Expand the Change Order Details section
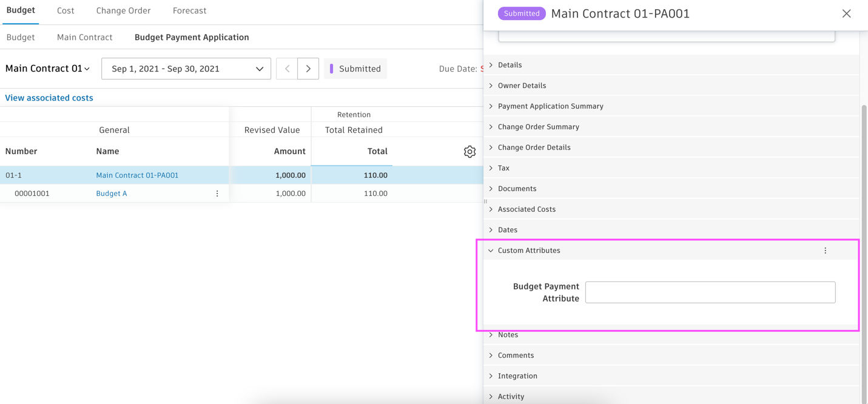 coord(534,147)
